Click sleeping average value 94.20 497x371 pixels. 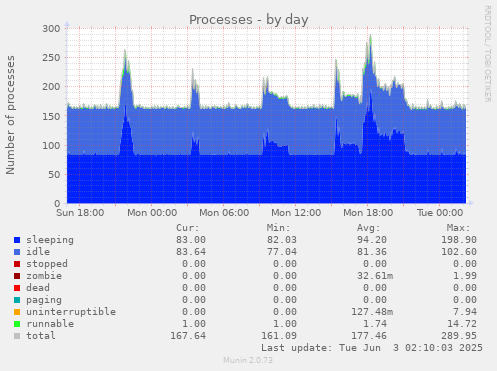pyautogui.click(x=372, y=240)
